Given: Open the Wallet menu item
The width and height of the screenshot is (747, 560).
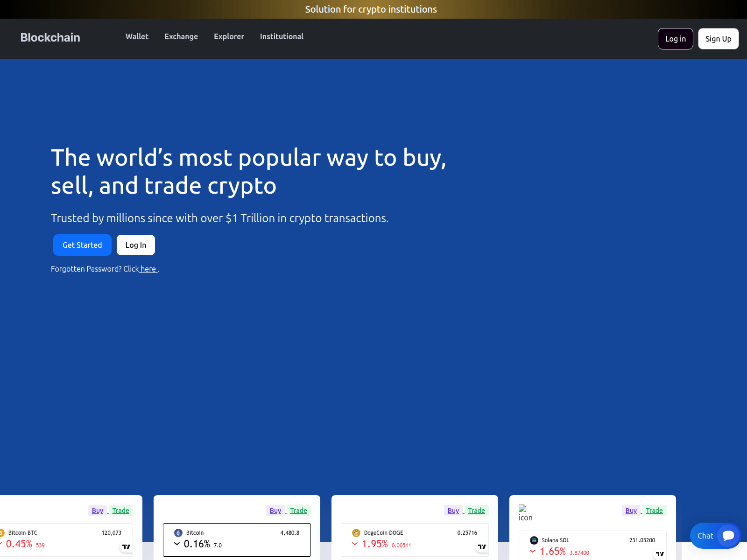Looking at the screenshot, I should point(137,36).
